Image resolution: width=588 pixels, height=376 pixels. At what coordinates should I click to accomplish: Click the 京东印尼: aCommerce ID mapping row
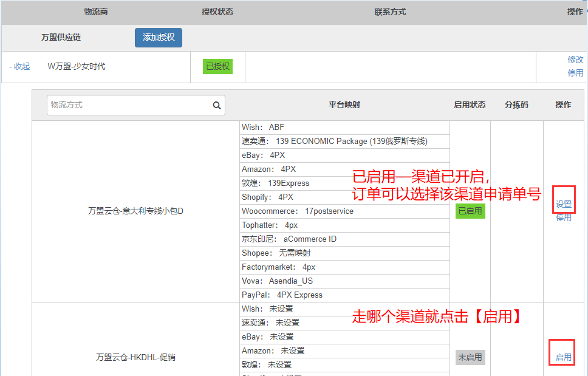[344, 239]
